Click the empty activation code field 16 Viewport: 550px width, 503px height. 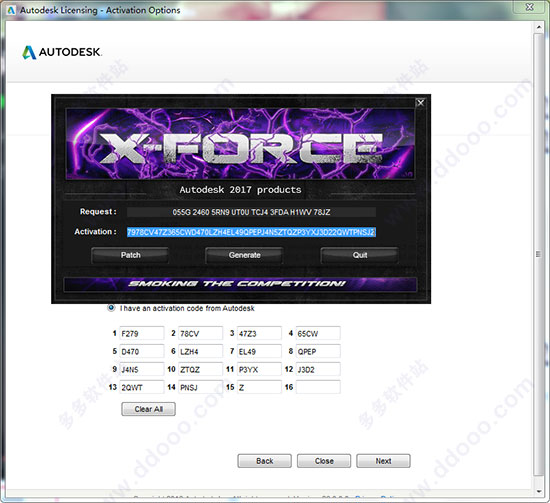coord(318,387)
